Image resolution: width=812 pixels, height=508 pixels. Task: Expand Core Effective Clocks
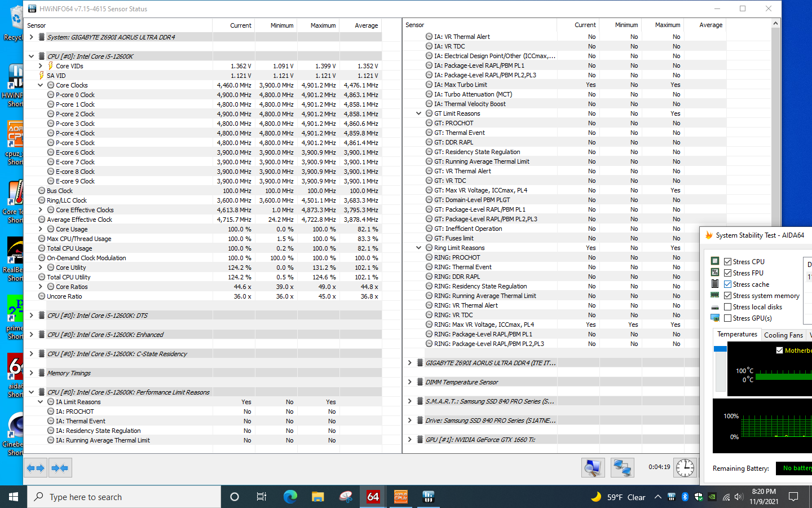coord(41,210)
